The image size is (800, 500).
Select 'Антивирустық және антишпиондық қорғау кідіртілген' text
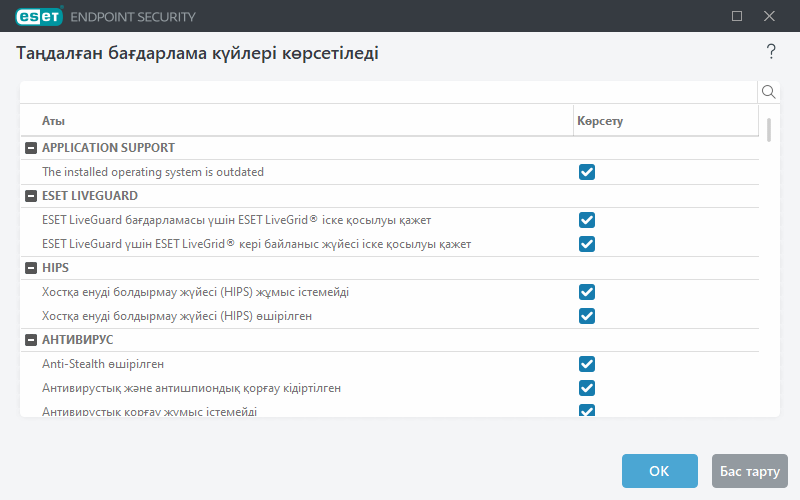pyautogui.click(x=191, y=388)
